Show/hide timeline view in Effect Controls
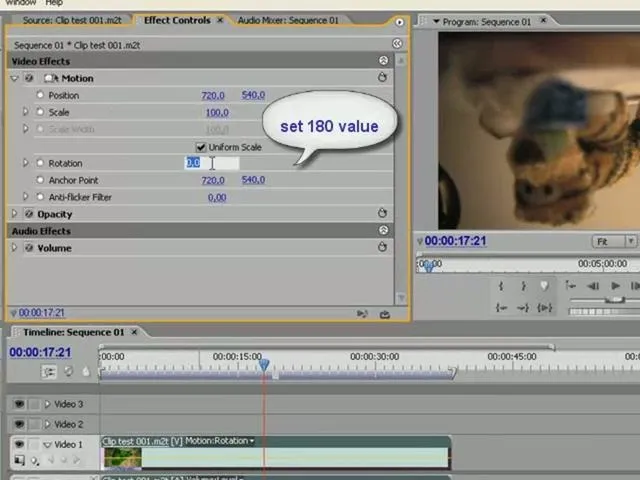640x480 pixels. click(x=397, y=44)
